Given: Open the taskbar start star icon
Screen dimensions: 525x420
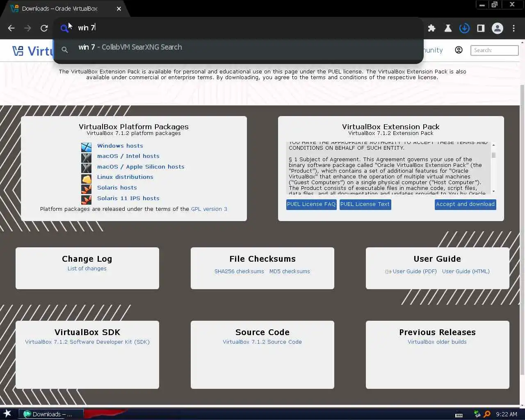Looking at the screenshot, I should [x=7, y=414].
